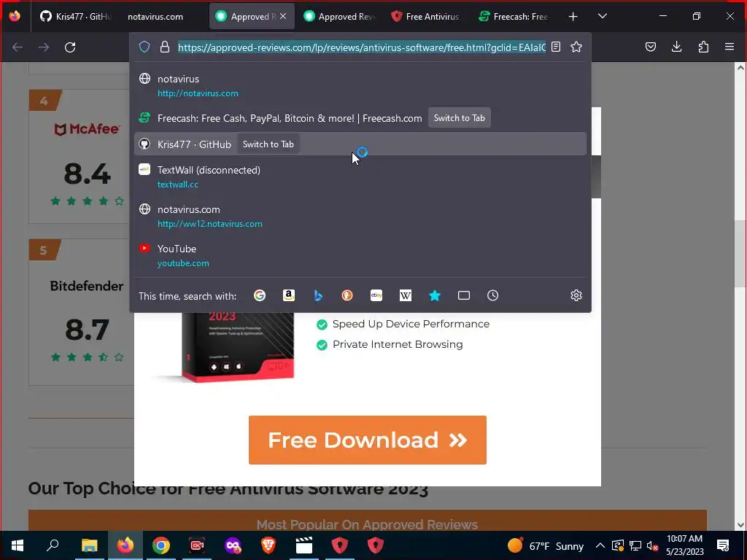Open Windows Start menu
747x560 pixels.
click(18, 545)
